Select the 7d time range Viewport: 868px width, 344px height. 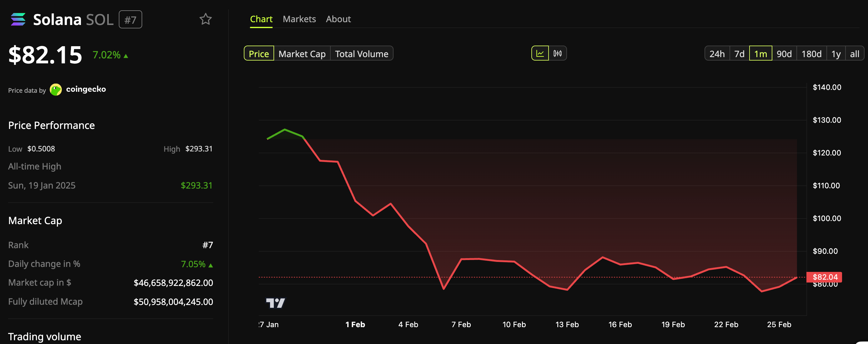coord(739,53)
